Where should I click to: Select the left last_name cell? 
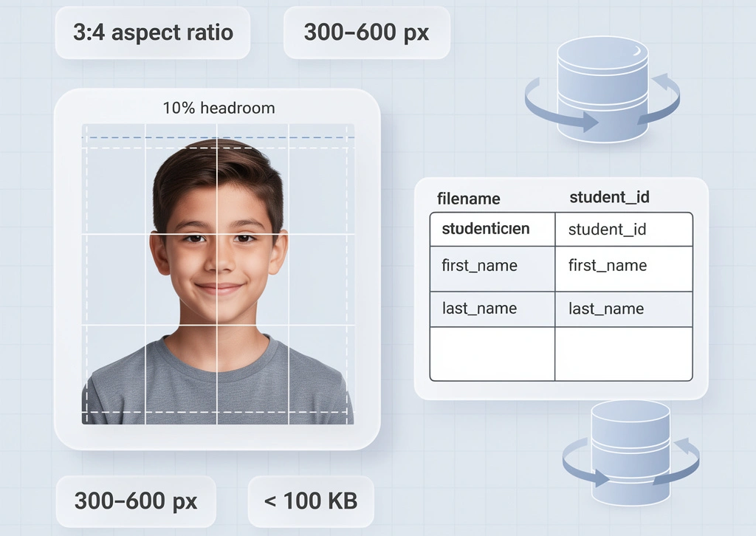(492, 309)
